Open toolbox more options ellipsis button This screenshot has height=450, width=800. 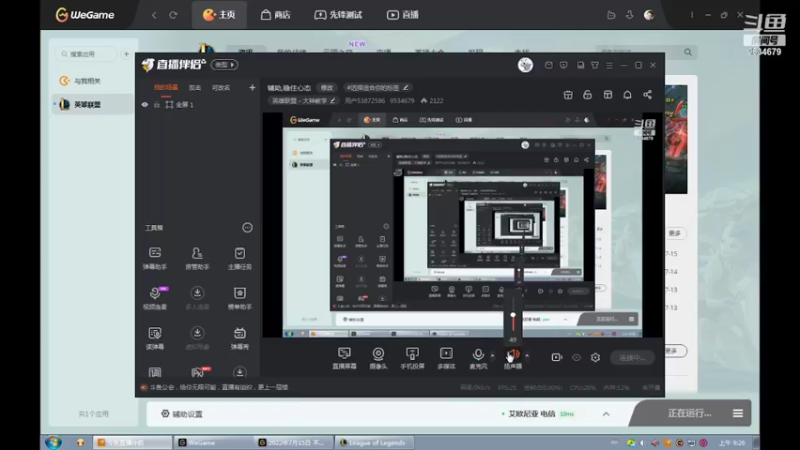[x=247, y=228]
